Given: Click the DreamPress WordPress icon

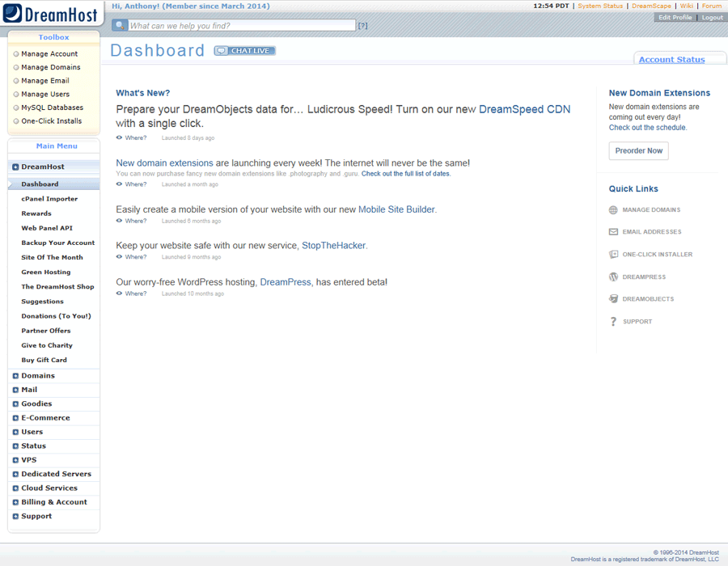Looking at the screenshot, I should point(613,277).
